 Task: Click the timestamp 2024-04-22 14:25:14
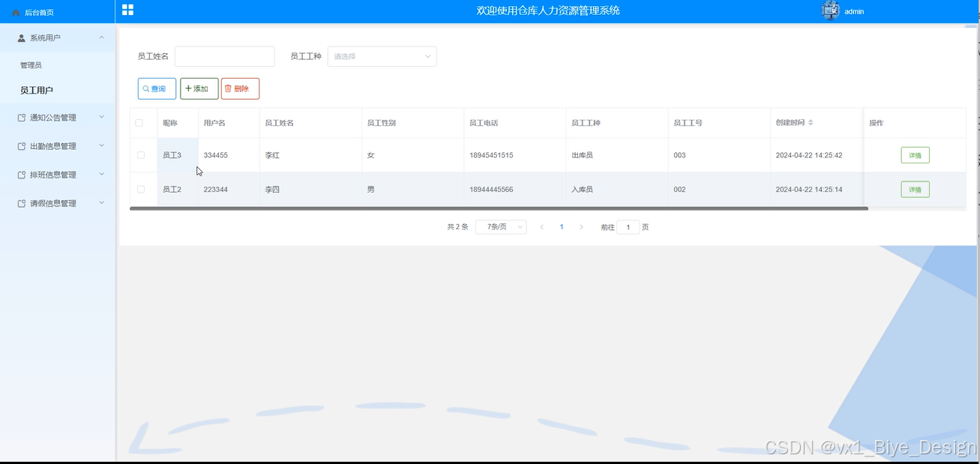point(809,190)
